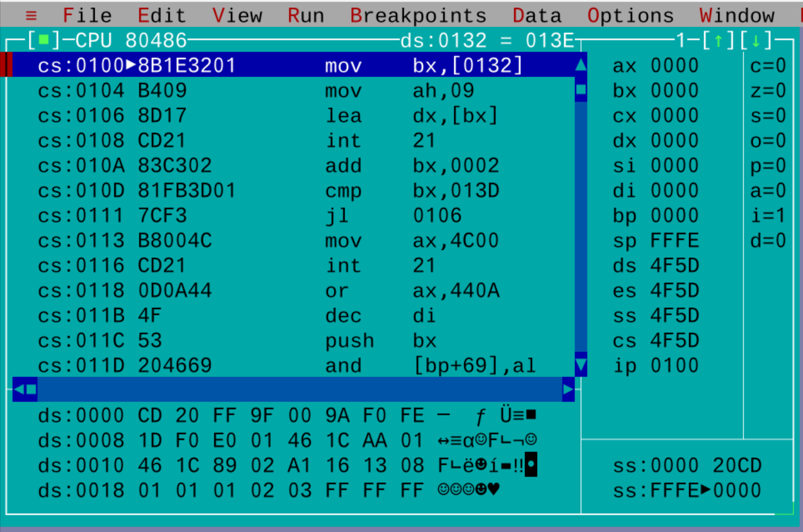Select instruction add bx,0002
803x532 pixels.
point(294,165)
